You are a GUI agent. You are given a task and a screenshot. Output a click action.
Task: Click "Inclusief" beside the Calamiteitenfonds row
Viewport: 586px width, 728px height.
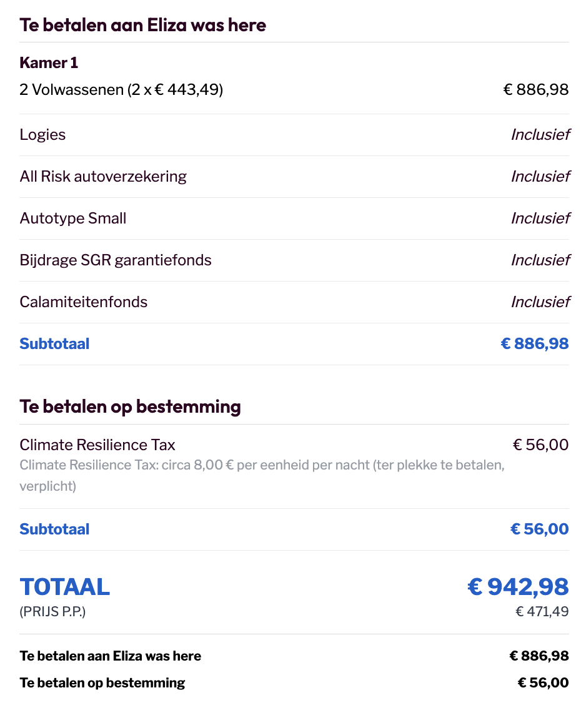pyautogui.click(x=540, y=302)
